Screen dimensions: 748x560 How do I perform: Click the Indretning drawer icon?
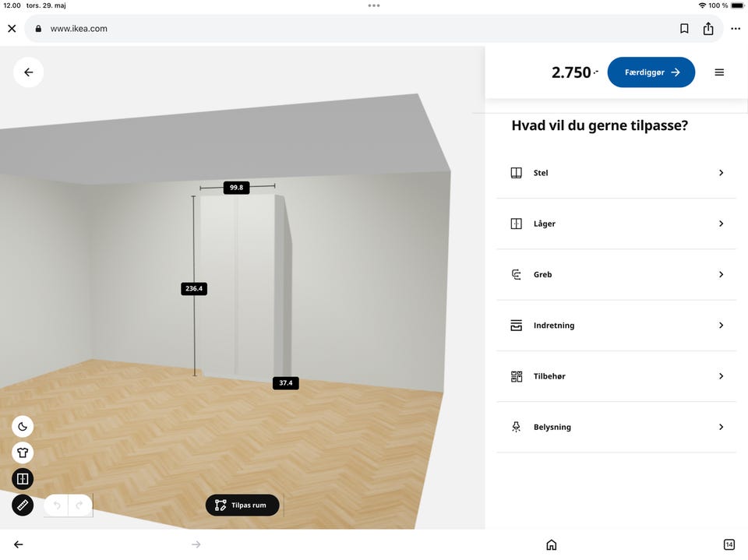pos(516,326)
